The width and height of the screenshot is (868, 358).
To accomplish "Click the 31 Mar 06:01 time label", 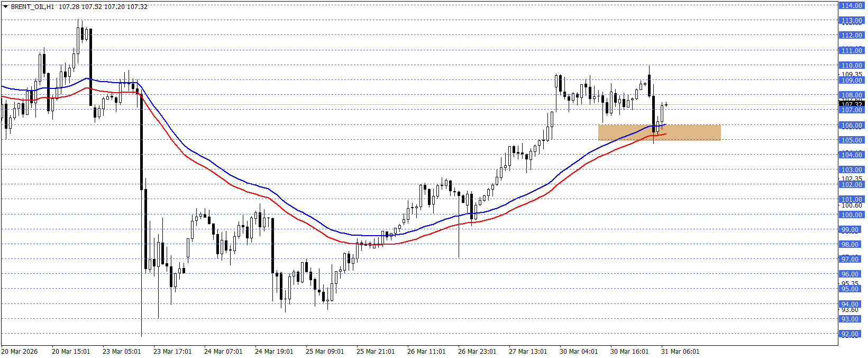I will [x=680, y=352].
